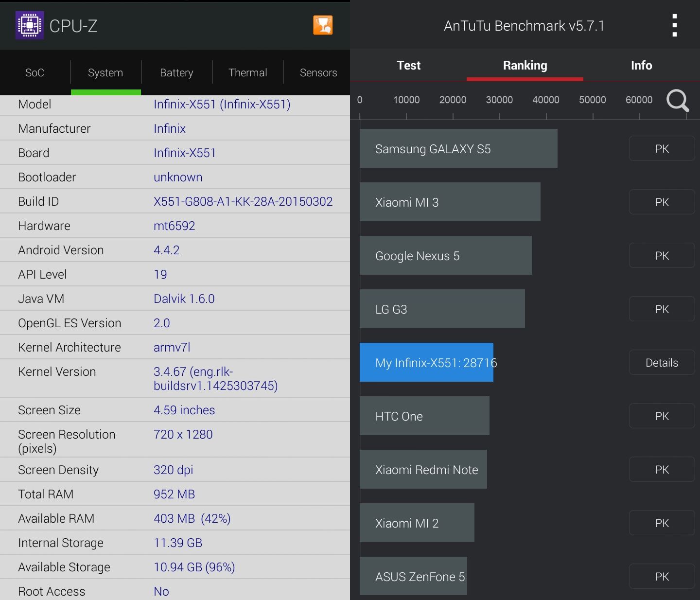This screenshot has width=700, height=600.
Task: Click Java VM value Dalvik 1.6.0
Action: tap(184, 299)
